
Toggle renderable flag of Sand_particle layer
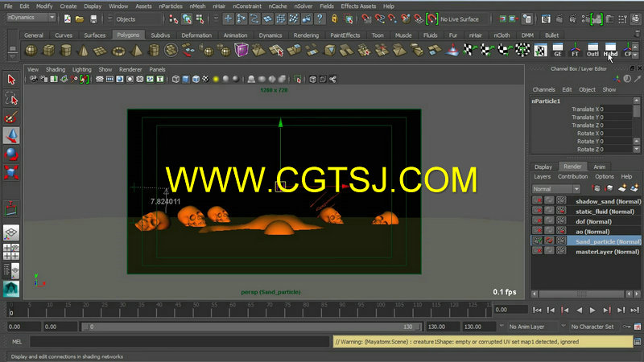point(537,241)
